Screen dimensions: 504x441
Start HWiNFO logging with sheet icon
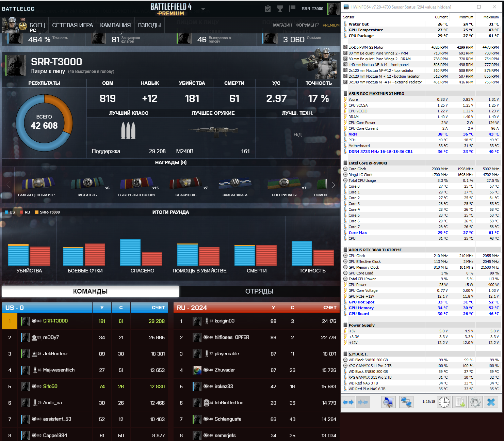click(460, 402)
